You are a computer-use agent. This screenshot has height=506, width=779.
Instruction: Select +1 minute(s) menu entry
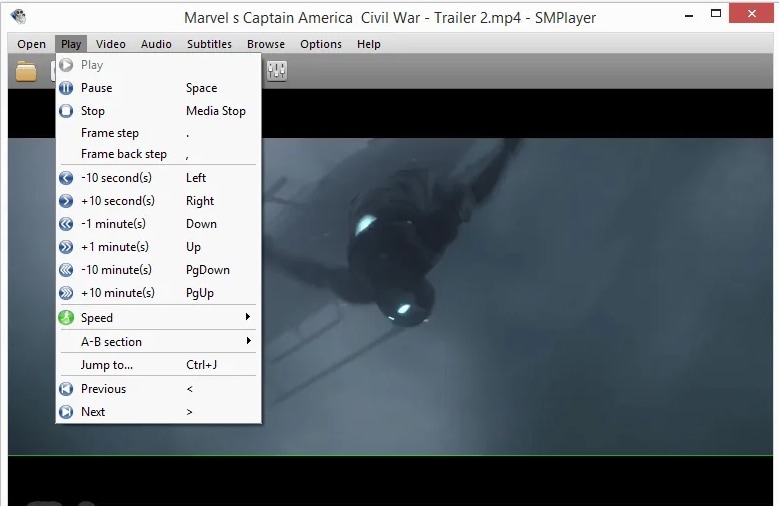(x=158, y=247)
